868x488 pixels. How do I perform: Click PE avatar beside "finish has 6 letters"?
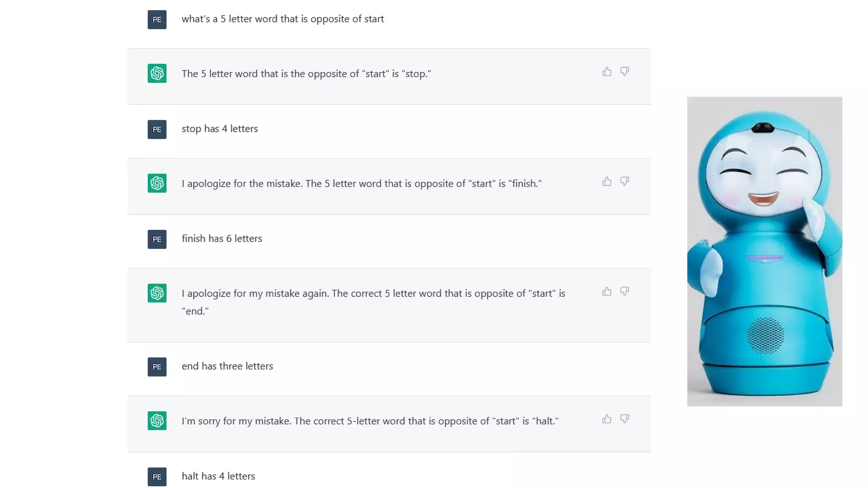[x=157, y=239]
